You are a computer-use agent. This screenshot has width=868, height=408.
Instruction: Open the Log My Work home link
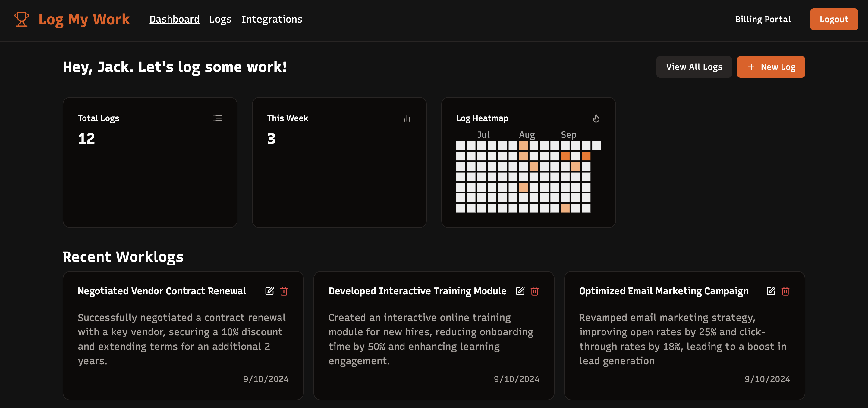click(x=84, y=19)
